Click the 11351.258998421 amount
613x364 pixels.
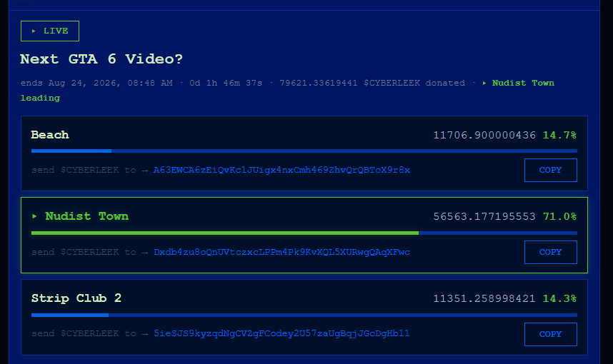click(x=484, y=298)
